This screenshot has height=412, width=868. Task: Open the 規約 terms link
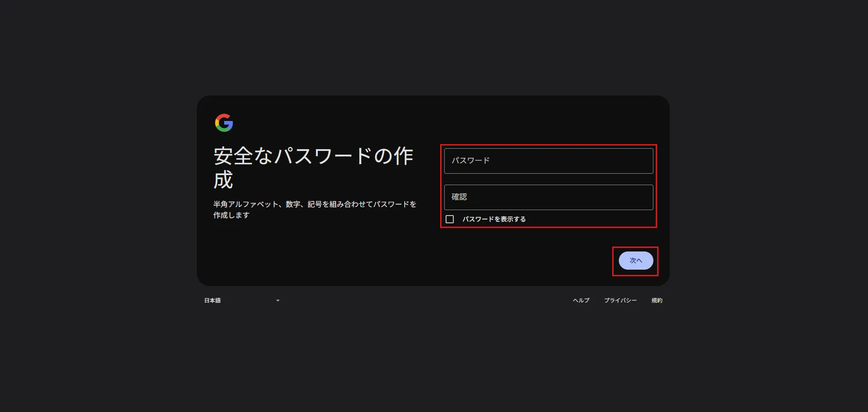coord(657,301)
